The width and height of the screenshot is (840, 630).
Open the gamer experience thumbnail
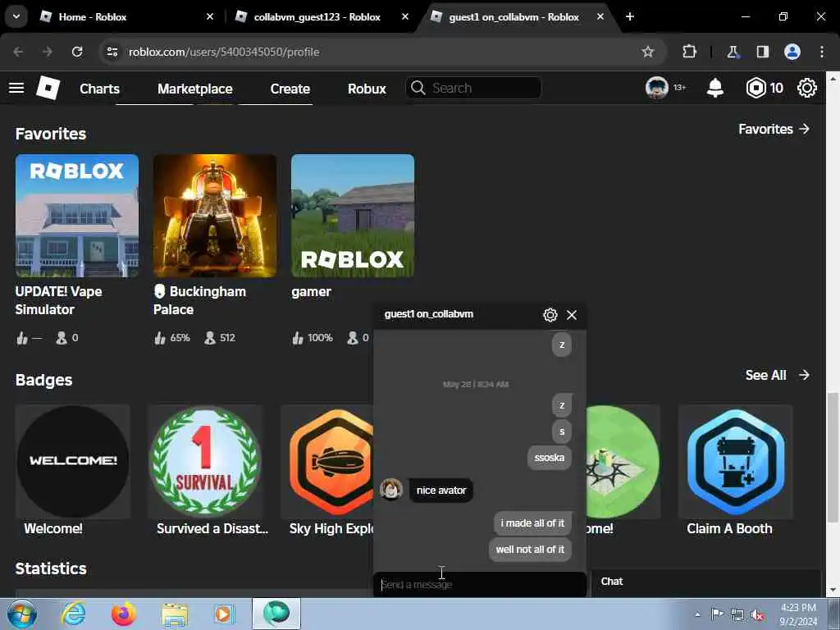[353, 216]
